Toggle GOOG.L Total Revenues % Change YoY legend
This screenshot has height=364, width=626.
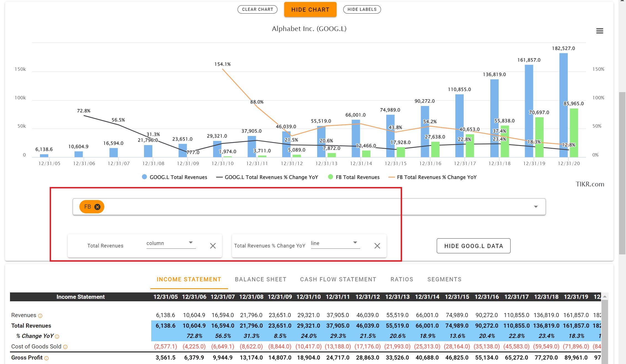point(267,177)
